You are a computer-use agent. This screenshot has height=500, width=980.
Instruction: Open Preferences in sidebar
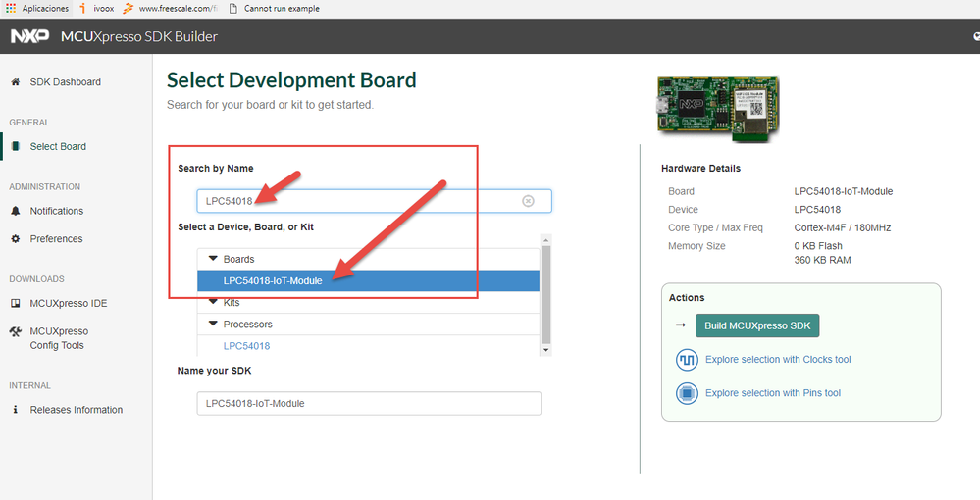point(56,239)
